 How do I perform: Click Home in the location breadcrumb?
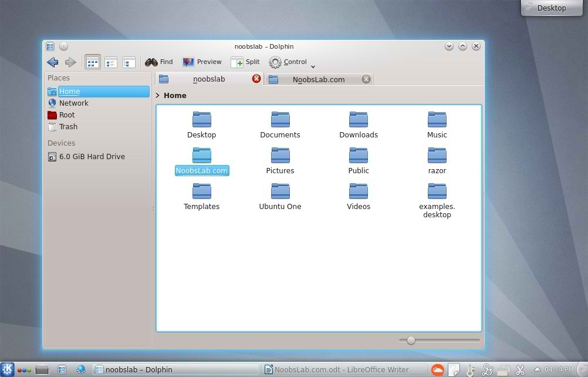click(x=175, y=95)
